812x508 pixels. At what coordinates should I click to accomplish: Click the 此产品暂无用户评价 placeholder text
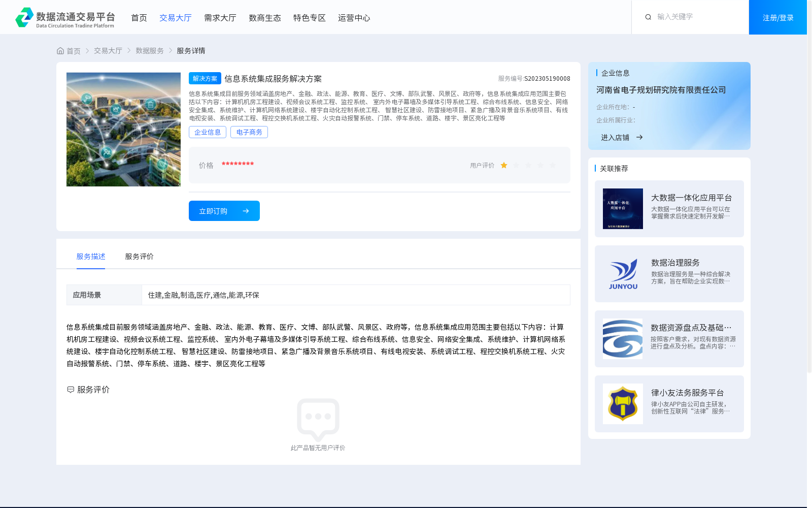(318, 448)
